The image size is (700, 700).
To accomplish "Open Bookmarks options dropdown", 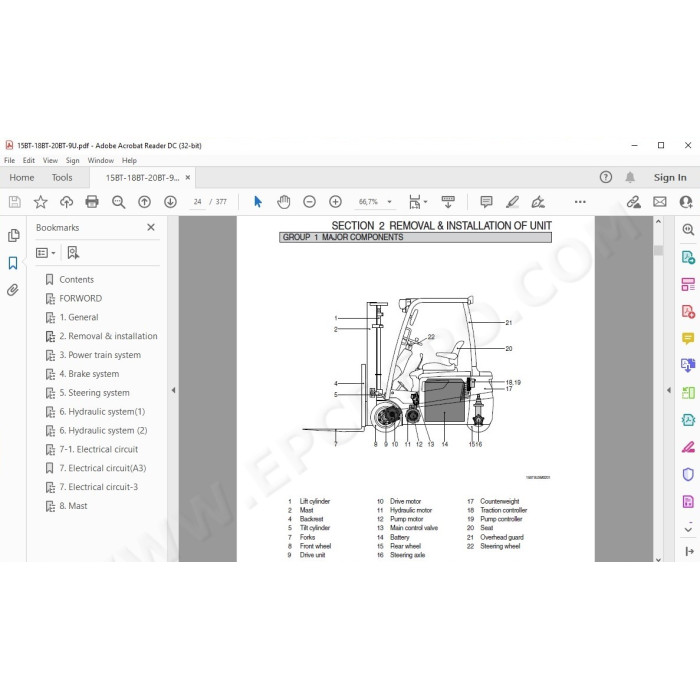I will pyautogui.click(x=46, y=253).
